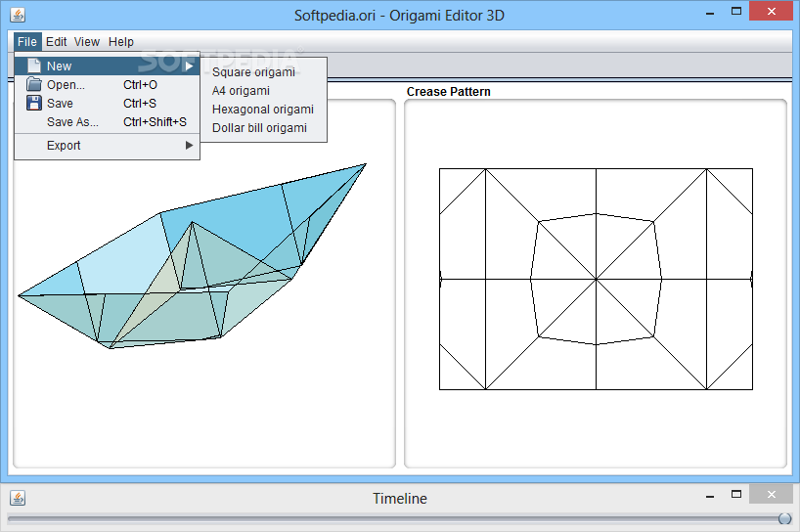This screenshot has width=800, height=532.
Task: Close the Origami Editor 3D window
Action: tap(772, 11)
